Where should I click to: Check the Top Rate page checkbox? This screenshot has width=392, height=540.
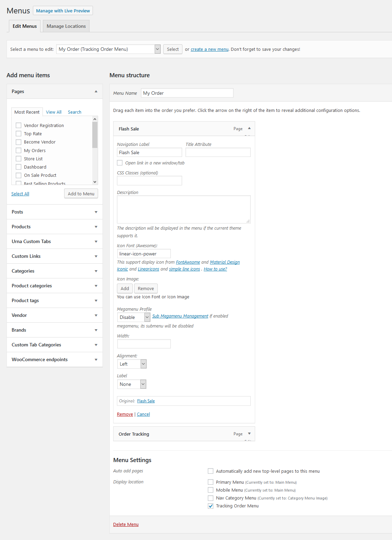click(x=19, y=134)
